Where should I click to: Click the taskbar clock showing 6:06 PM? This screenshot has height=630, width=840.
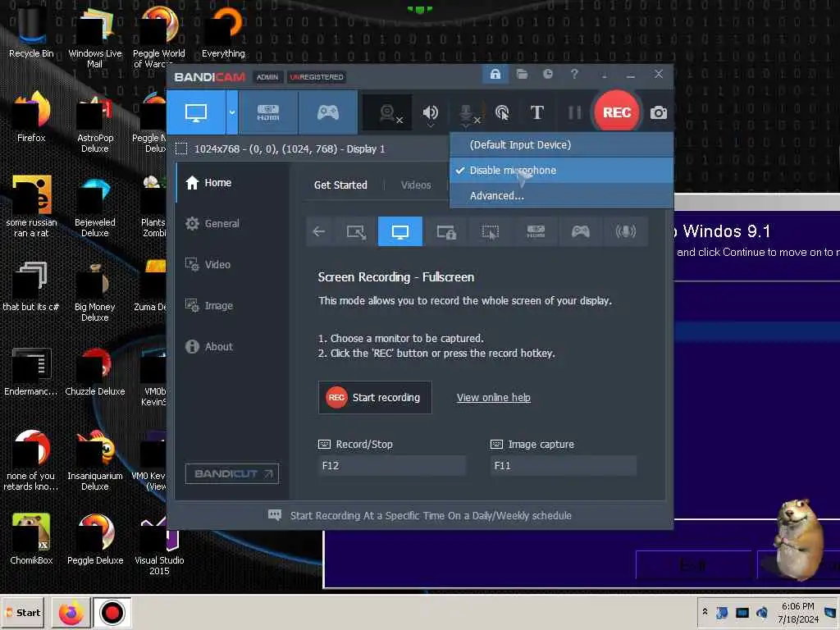[797, 612]
